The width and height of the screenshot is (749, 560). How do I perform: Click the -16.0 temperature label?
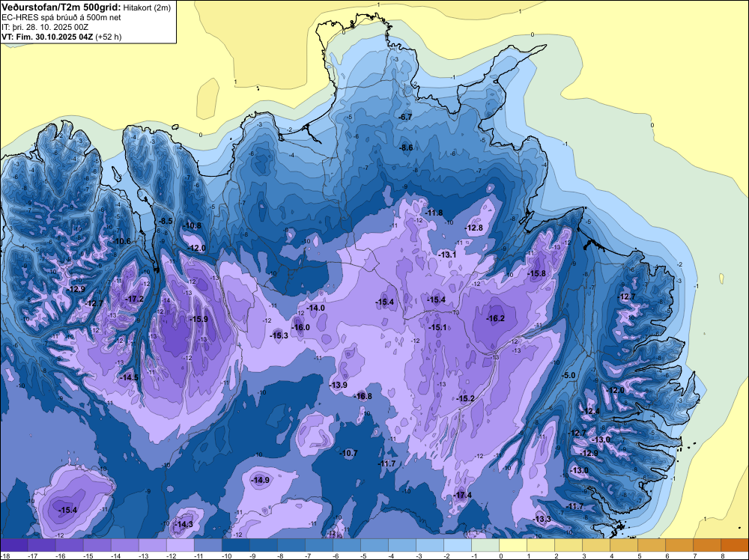pyautogui.click(x=301, y=327)
